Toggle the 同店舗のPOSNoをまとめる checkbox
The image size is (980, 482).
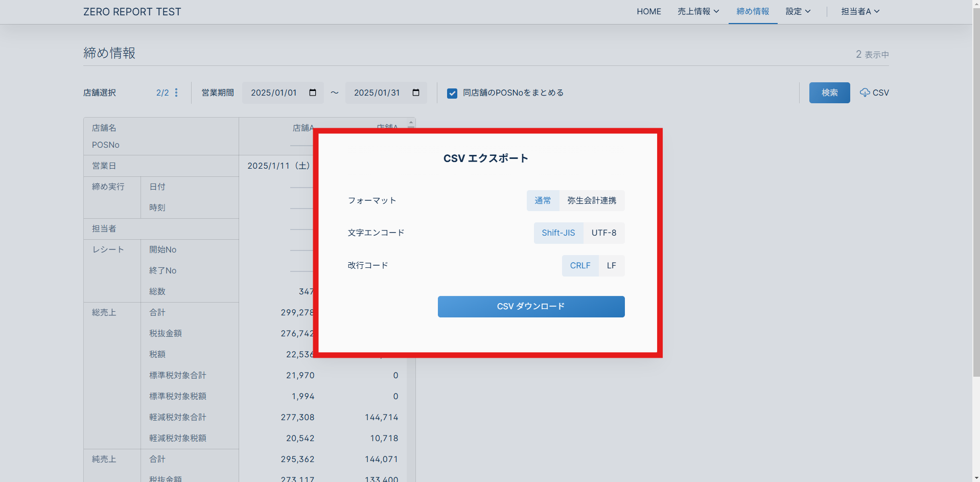pyautogui.click(x=452, y=93)
